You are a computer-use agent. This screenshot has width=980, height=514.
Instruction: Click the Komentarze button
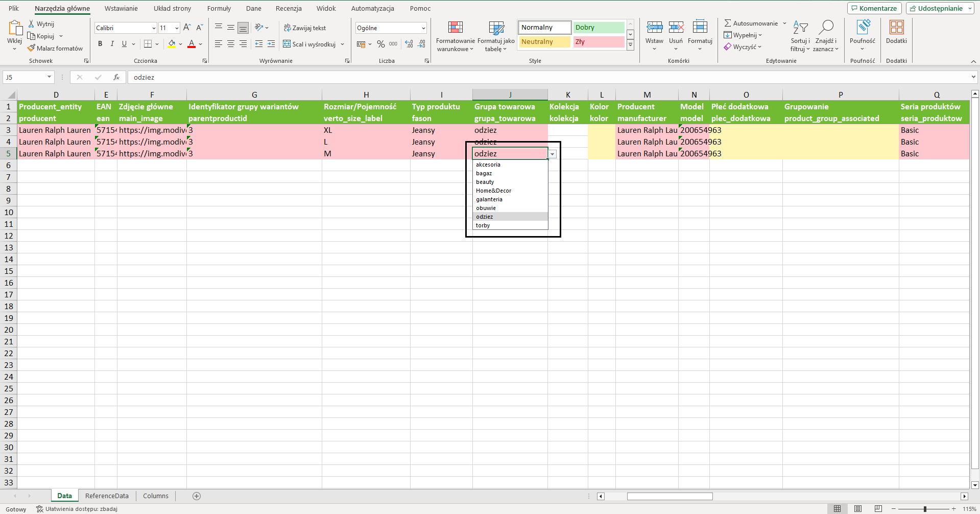point(874,8)
